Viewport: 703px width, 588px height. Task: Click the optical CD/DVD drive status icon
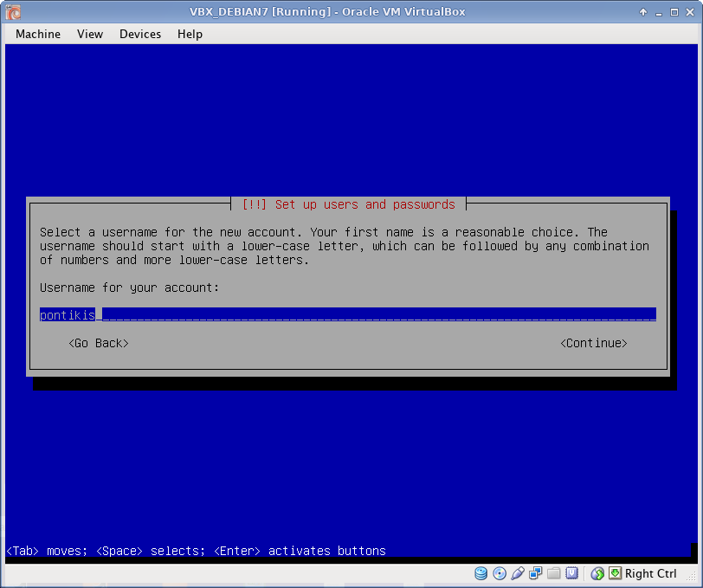tap(499, 573)
